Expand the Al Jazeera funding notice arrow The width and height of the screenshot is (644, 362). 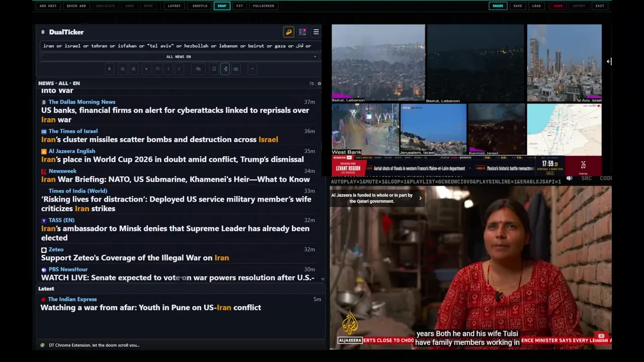pos(420,198)
